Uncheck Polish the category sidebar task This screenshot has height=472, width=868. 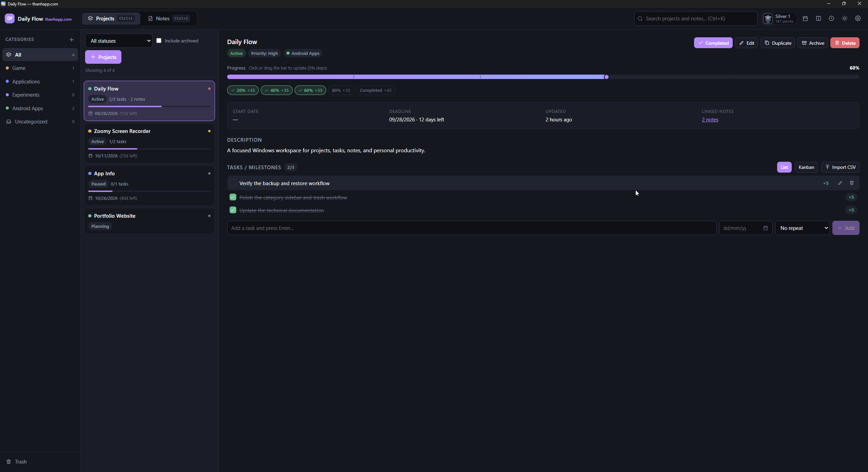click(x=233, y=197)
